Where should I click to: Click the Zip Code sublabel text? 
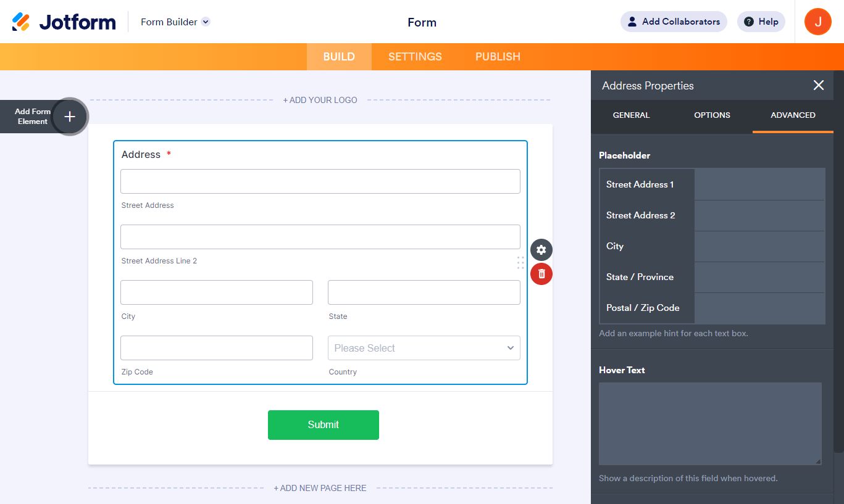tap(137, 372)
